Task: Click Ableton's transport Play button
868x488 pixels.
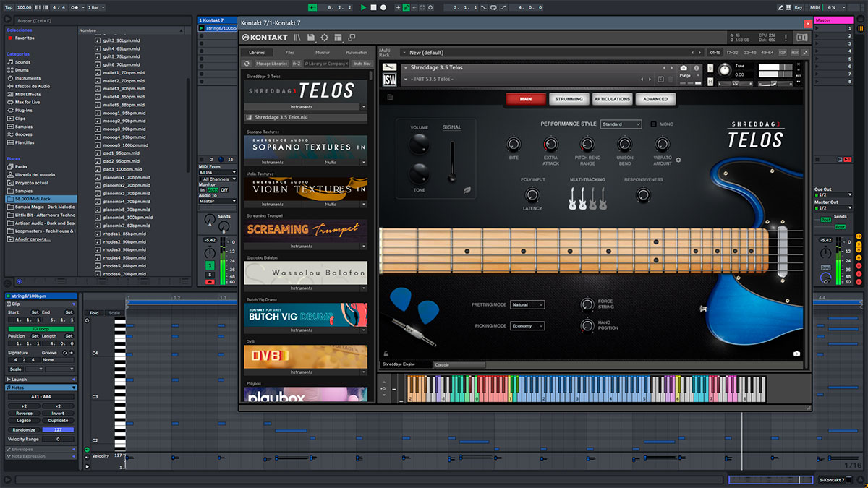Action: click(364, 7)
